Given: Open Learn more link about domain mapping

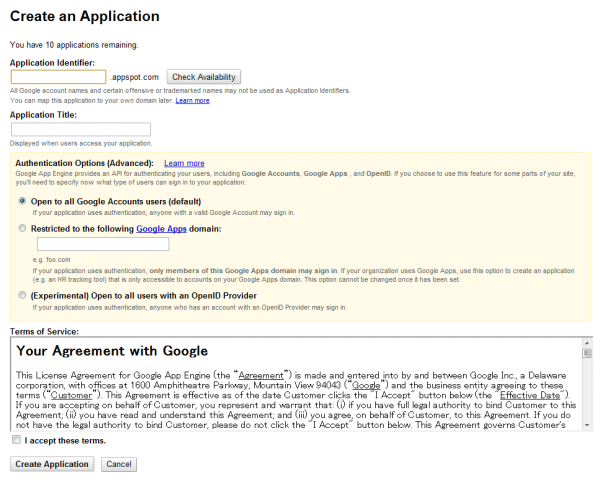Looking at the screenshot, I should click(x=192, y=101).
